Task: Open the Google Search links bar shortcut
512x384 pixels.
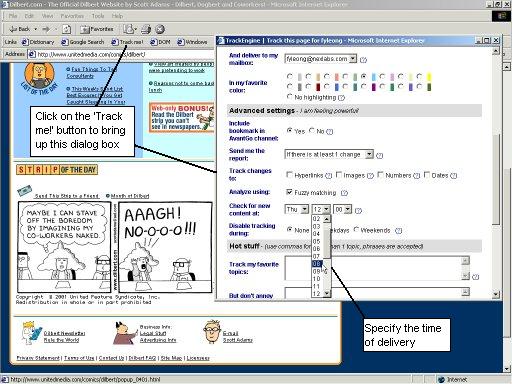Action: pyautogui.click(x=83, y=42)
